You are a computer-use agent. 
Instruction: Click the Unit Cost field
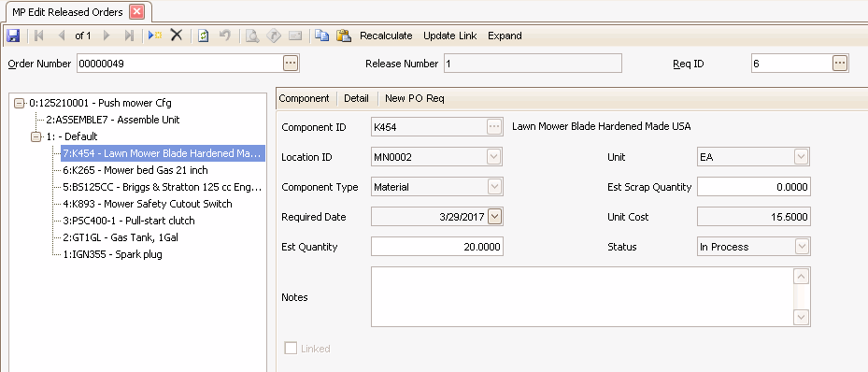[753, 217]
